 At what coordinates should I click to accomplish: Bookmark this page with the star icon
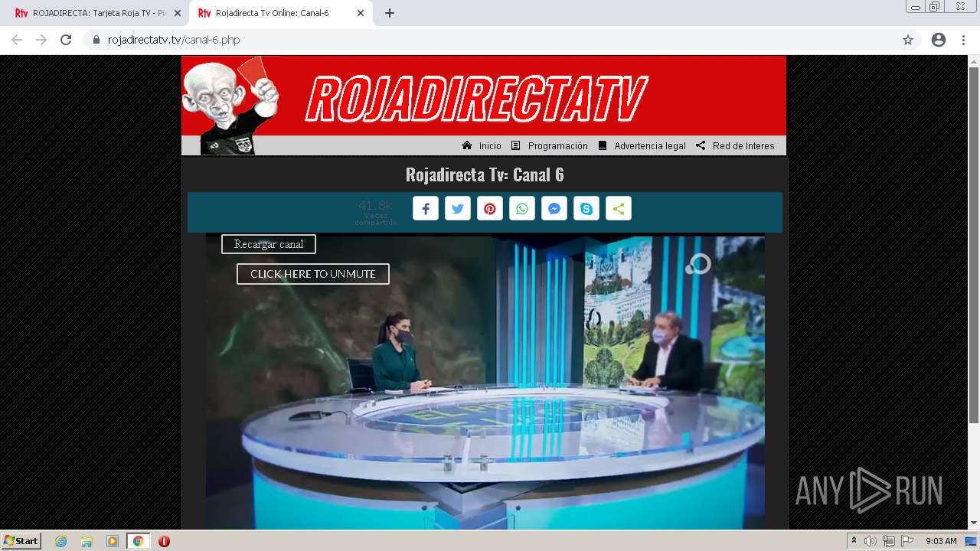[908, 40]
